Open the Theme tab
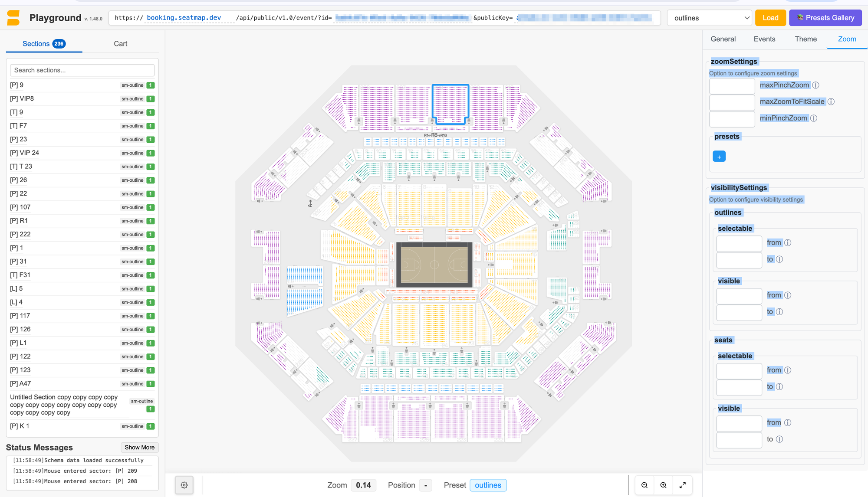Viewport: 868px width, 497px height. click(x=806, y=39)
